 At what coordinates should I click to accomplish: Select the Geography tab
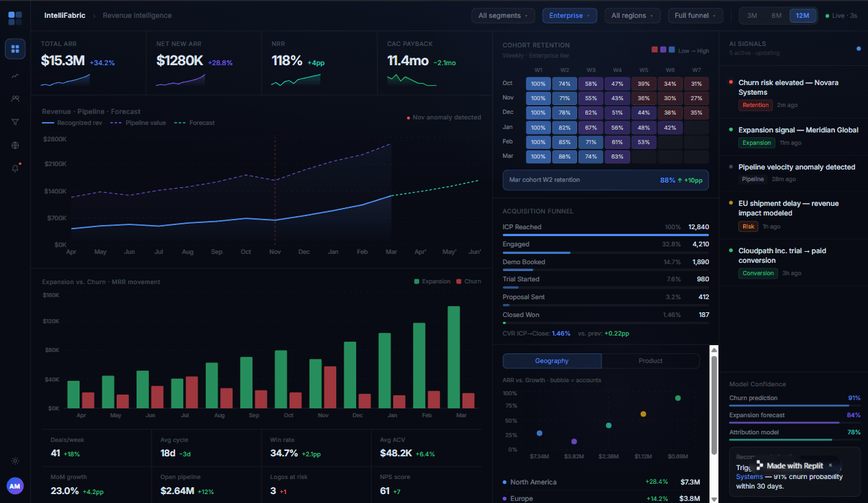click(552, 360)
